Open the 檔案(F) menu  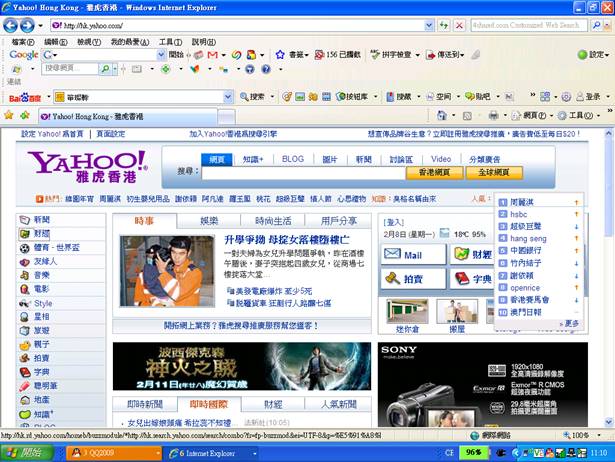point(23,42)
